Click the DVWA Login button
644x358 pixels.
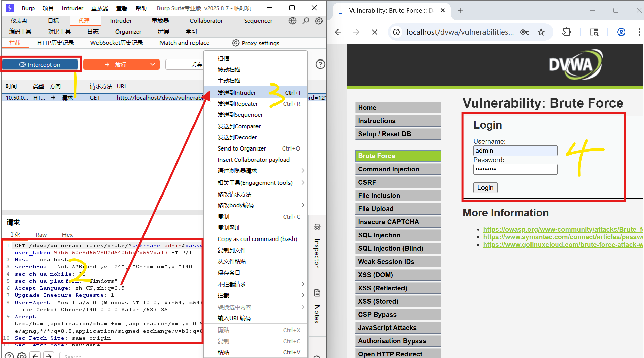485,188
